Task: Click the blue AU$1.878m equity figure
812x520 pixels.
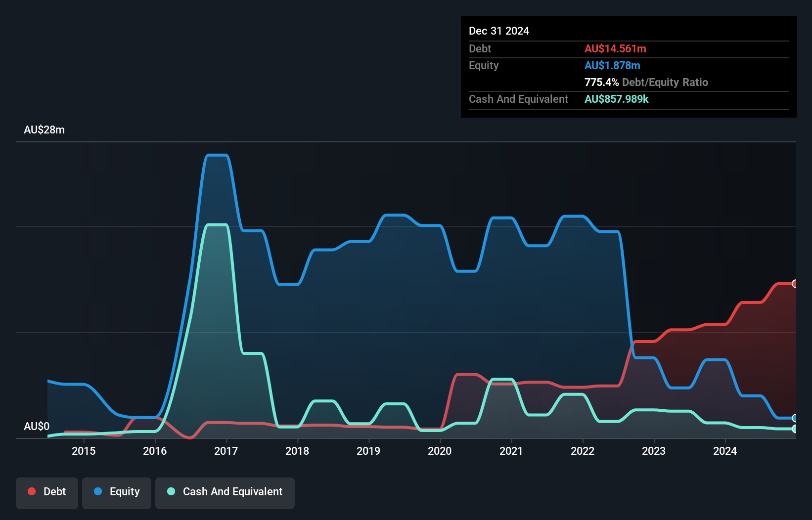Action: click(x=613, y=65)
